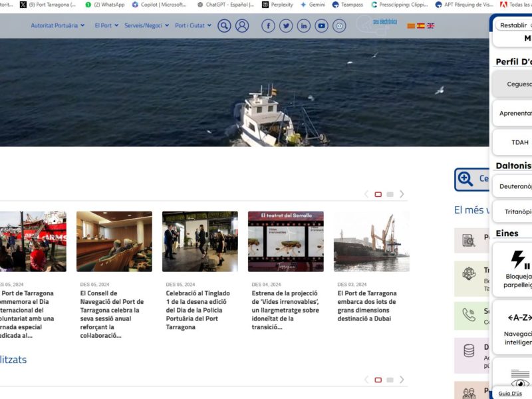Expand the El Port menu
This screenshot has width=532, height=399.
tap(106, 25)
